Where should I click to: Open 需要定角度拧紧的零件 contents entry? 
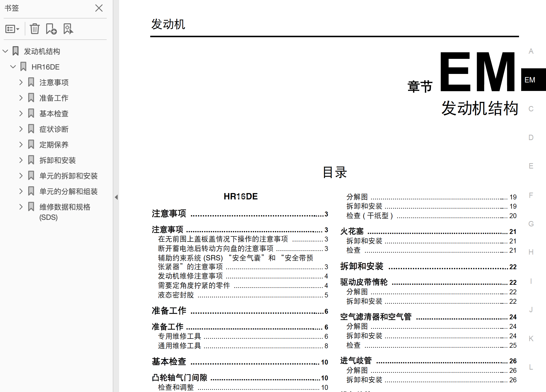pyautogui.click(x=243, y=285)
